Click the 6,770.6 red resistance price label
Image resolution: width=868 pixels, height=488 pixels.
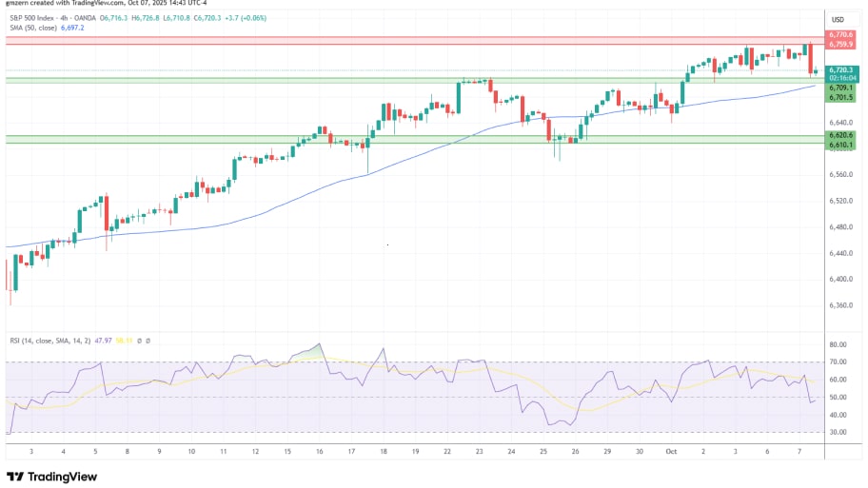pos(840,34)
